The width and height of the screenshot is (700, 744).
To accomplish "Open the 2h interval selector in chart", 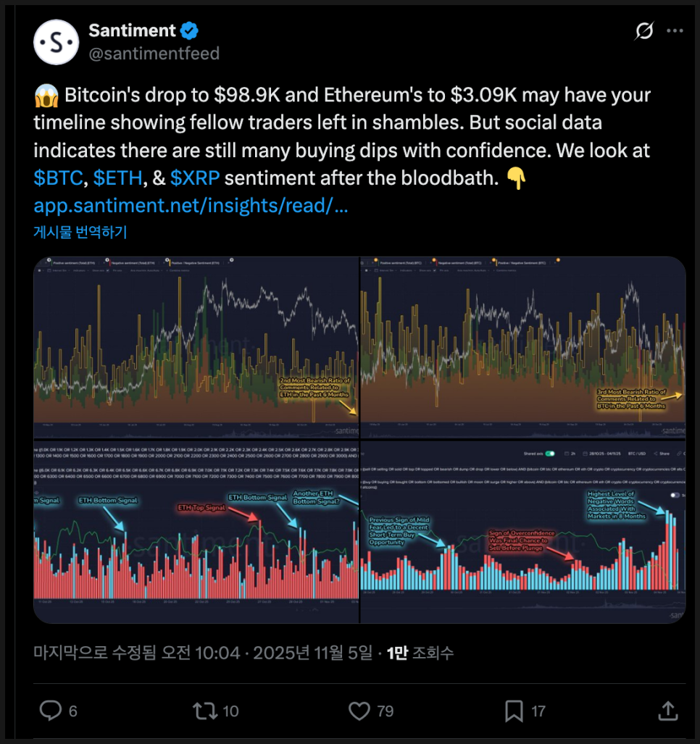I will pyautogui.click(x=570, y=453).
